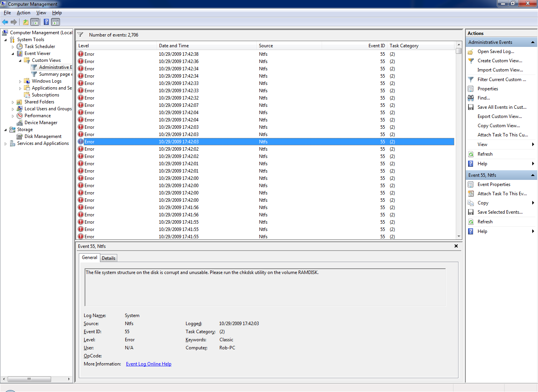This screenshot has height=392, width=538.
Task: Open the View submenu arrow in Actions
Action: (533, 145)
